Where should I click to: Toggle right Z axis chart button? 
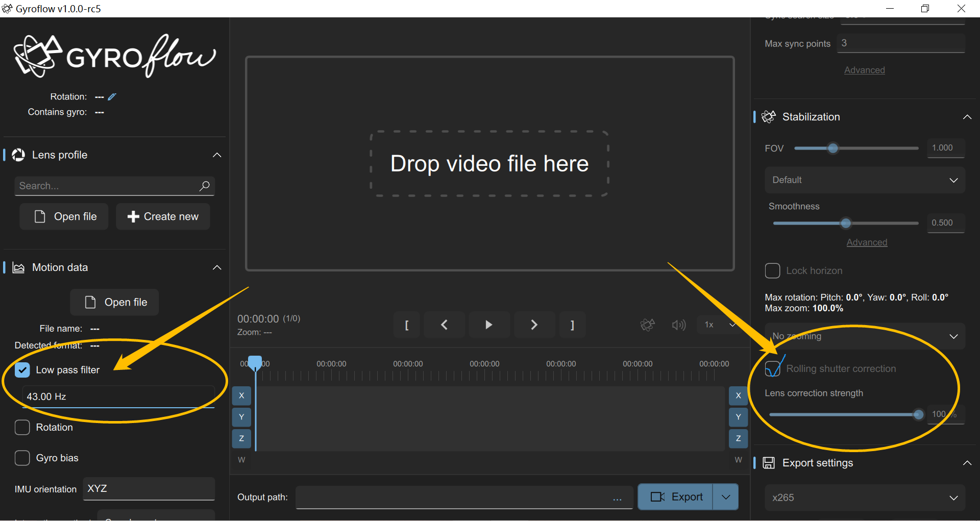click(738, 438)
